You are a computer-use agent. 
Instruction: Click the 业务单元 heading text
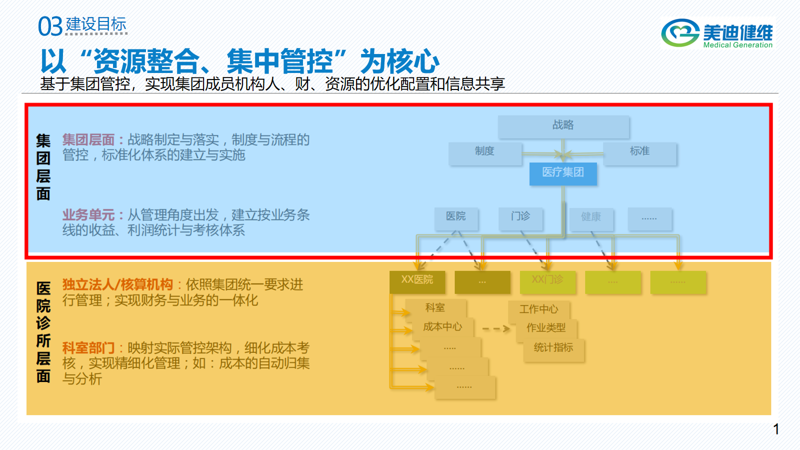(x=88, y=215)
